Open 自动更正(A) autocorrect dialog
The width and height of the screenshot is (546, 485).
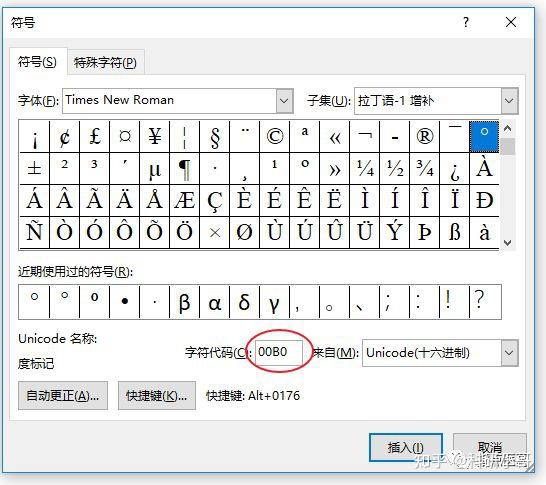(x=63, y=396)
